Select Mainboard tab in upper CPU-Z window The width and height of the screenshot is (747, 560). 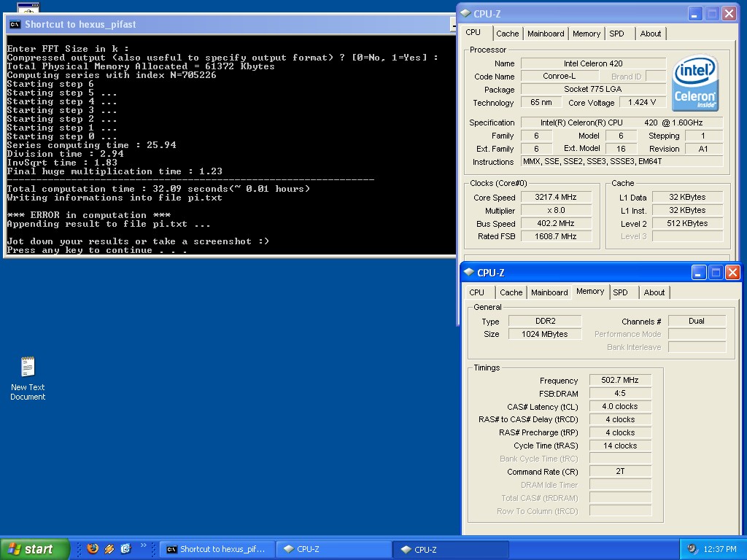click(546, 34)
